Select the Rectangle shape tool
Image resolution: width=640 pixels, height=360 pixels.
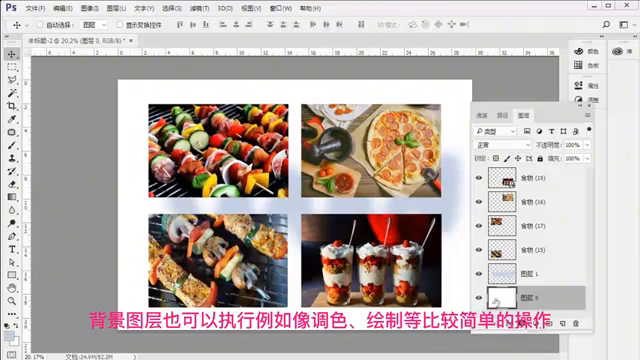(11, 275)
